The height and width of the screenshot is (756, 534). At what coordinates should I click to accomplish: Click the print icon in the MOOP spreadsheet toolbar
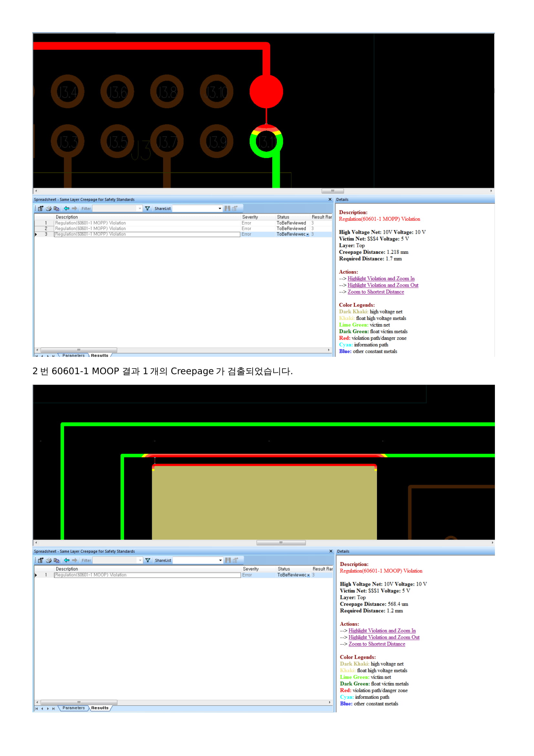(x=49, y=560)
